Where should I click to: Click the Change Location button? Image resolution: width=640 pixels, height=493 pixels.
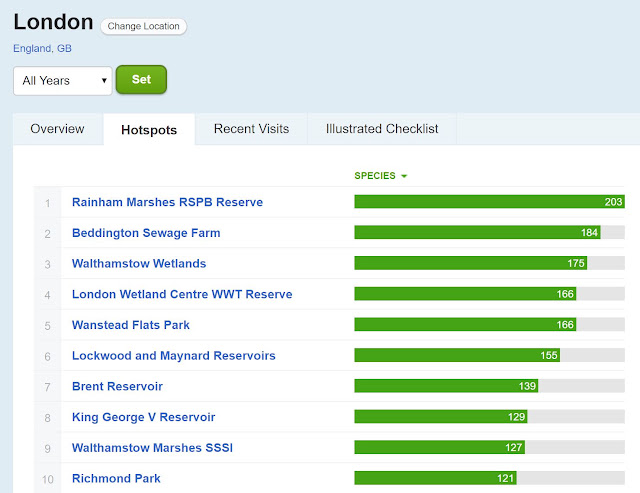click(x=143, y=27)
